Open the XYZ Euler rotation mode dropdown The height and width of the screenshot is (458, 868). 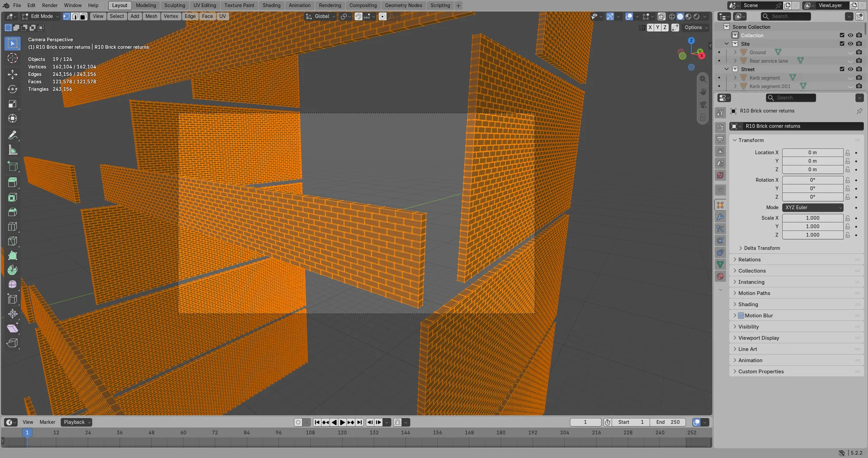pyautogui.click(x=813, y=208)
